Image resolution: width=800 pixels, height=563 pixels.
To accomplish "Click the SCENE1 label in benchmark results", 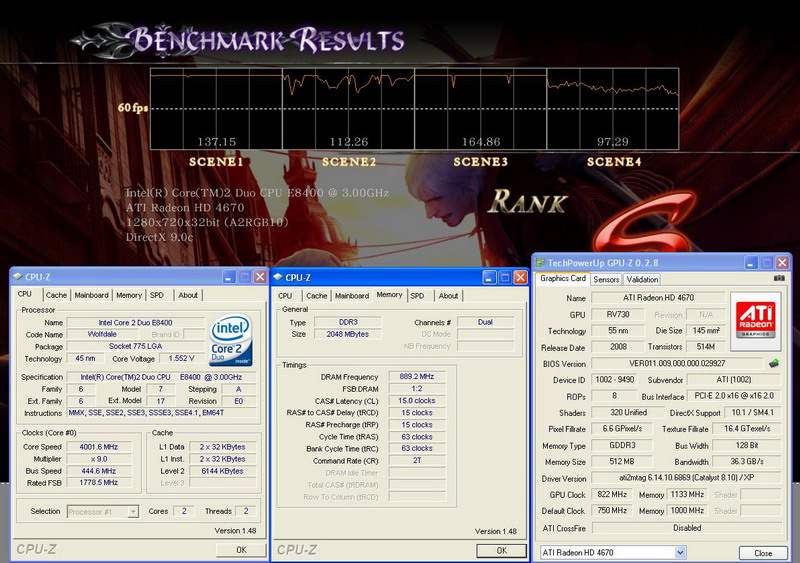I will 216,162.
